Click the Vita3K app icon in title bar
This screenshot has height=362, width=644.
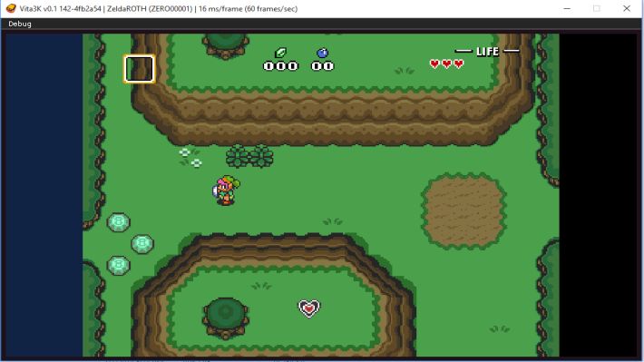[11, 8]
